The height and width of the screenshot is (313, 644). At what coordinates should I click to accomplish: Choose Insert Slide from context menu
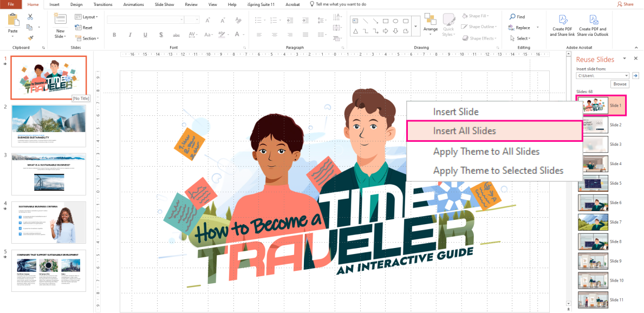(494, 112)
